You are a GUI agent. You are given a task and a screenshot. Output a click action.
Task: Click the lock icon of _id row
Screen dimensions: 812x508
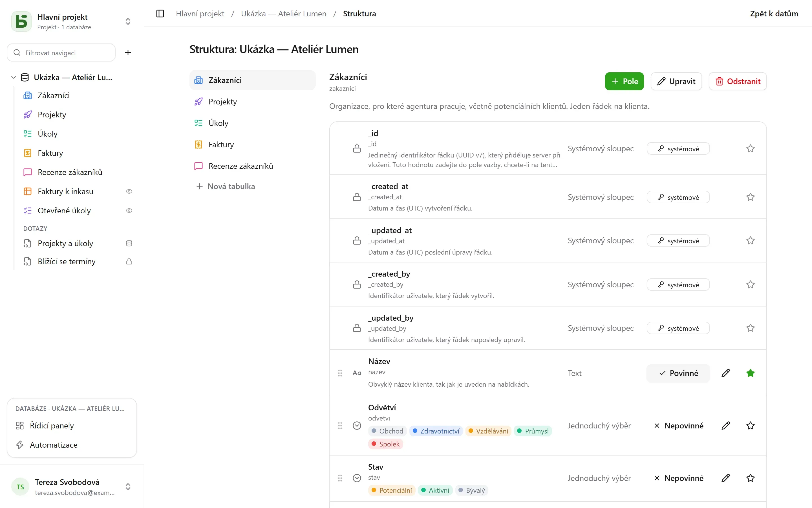[x=357, y=148]
